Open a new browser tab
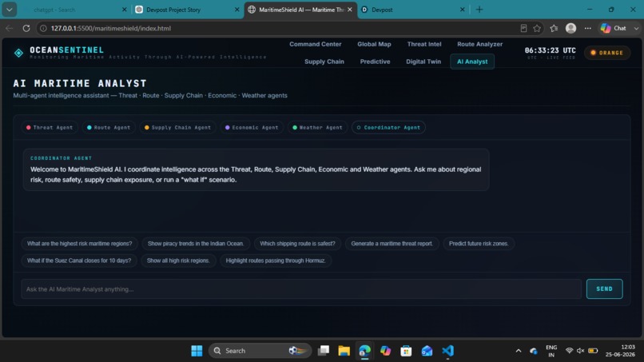 coord(479,10)
